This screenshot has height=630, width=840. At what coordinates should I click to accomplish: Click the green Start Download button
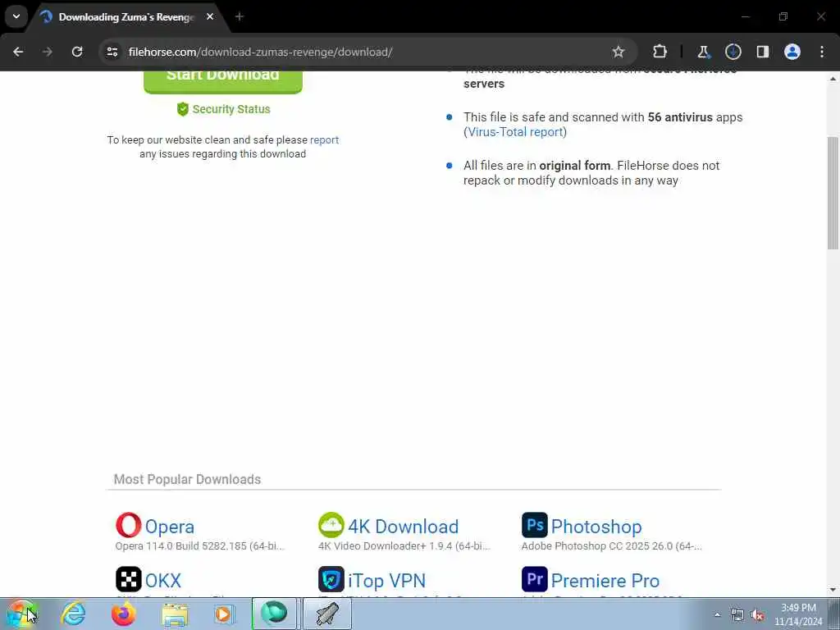click(x=223, y=82)
